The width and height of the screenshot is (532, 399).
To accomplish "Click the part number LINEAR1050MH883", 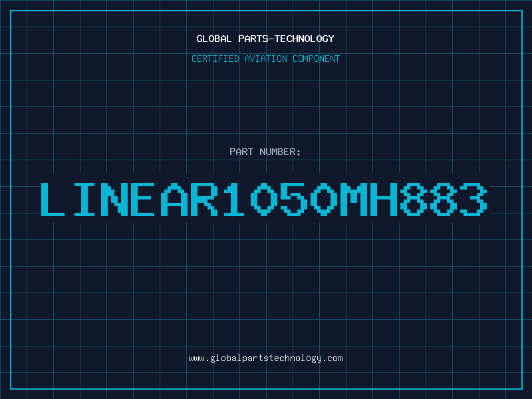I will point(264,199).
